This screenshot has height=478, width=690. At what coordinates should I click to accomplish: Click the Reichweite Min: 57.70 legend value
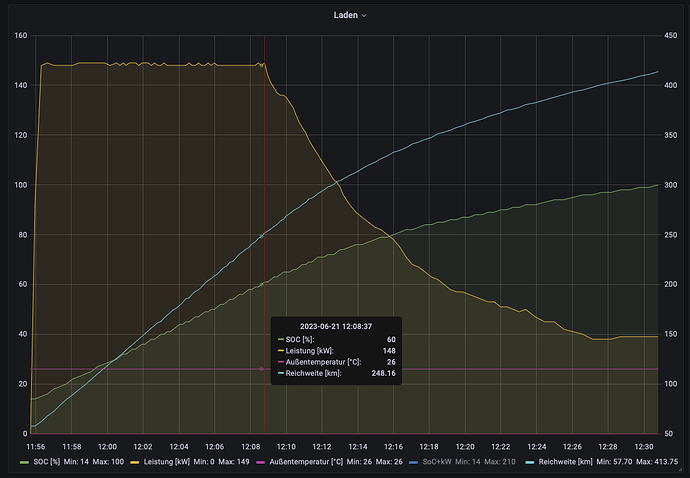(614, 462)
